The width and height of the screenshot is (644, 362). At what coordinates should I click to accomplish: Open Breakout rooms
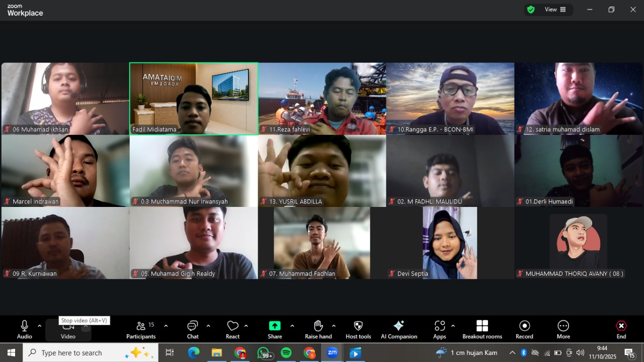(482, 329)
